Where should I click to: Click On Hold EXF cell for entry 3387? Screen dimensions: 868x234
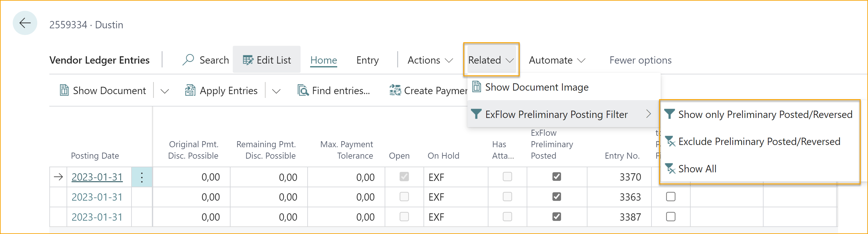[456, 217]
